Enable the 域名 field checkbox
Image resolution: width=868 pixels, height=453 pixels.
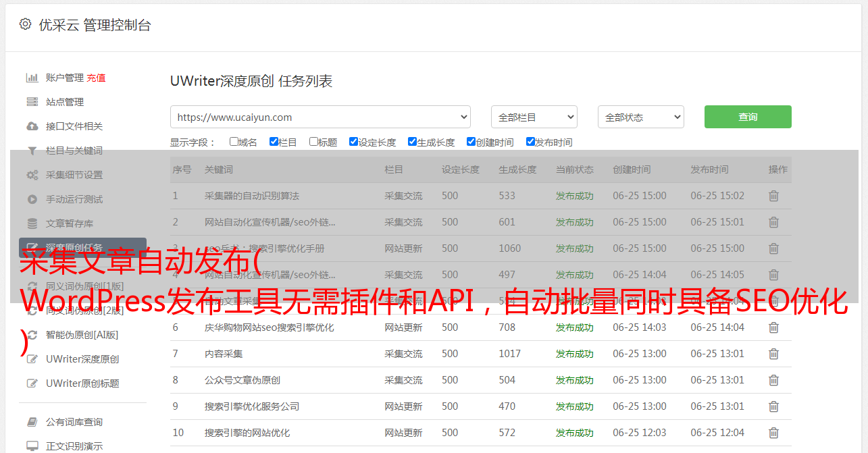point(234,142)
